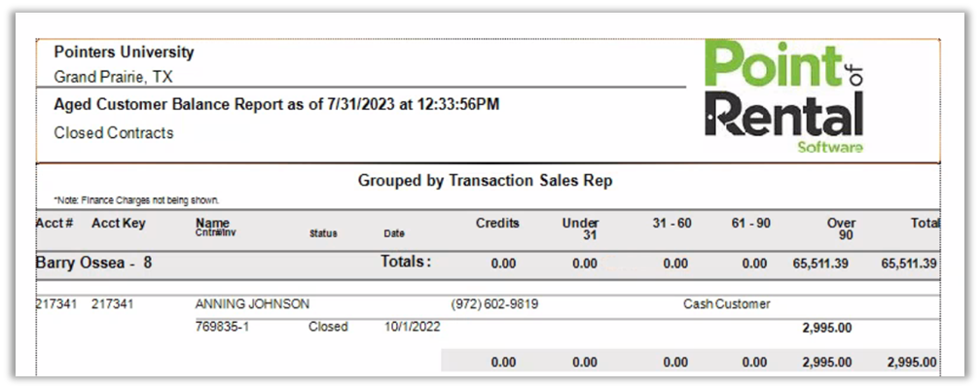The width and height of the screenshot is (980, 389).
Task: Click the Grand Prairie, TX location text
Action: pyautogui.click(x=113, y=77)
